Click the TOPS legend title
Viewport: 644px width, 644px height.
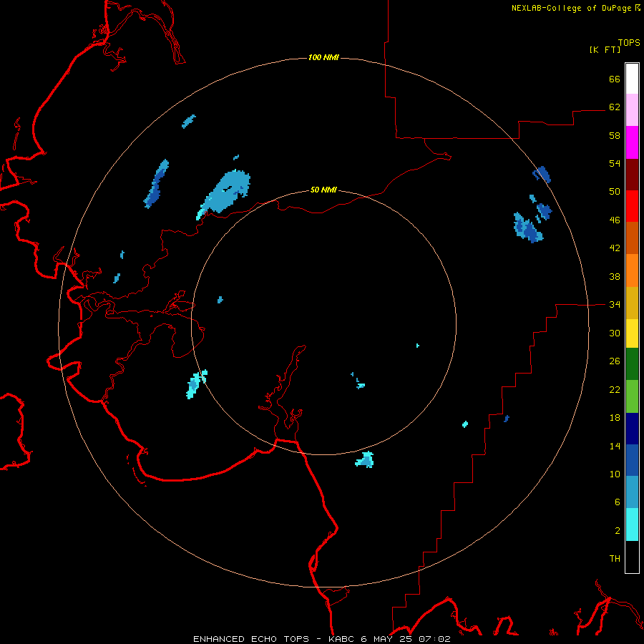point(629,42)
